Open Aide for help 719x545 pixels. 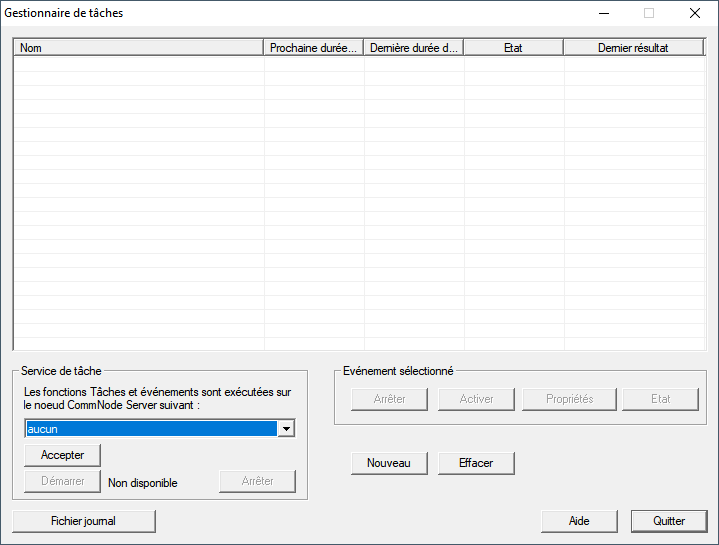point(579,521)
